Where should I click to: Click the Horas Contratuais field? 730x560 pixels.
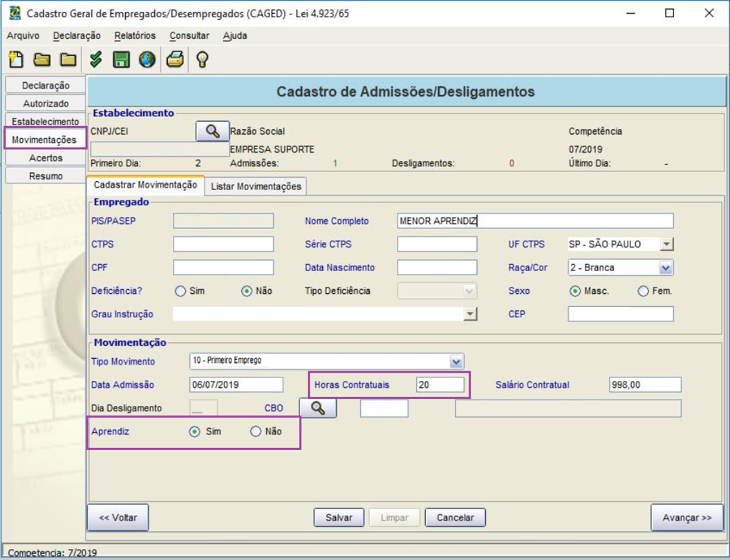click(x=440, y=385)
